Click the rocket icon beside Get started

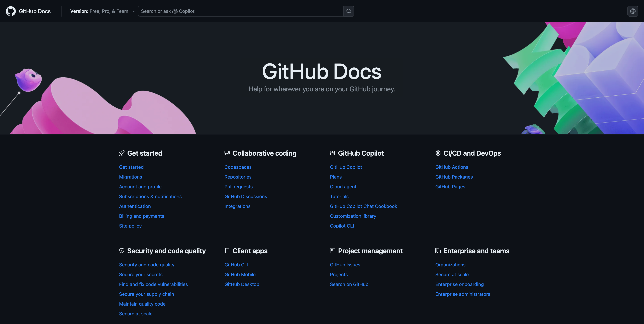pos(122,153)
